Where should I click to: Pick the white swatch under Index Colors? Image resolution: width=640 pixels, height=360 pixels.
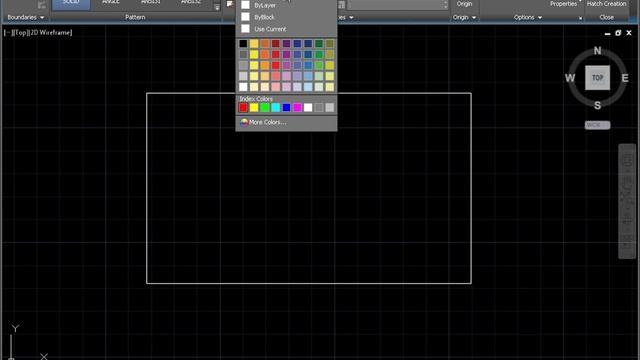pyautogui.click(x=308, y=107)
